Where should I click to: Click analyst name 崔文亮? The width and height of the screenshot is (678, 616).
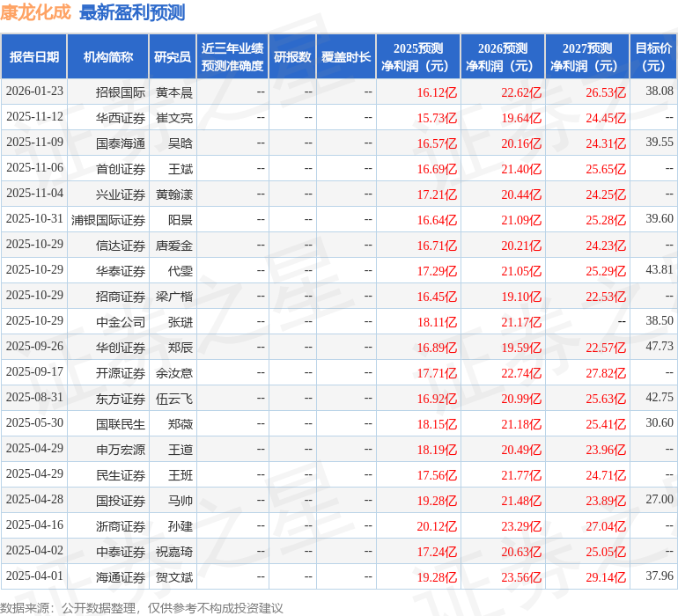(x=174, y=118)
